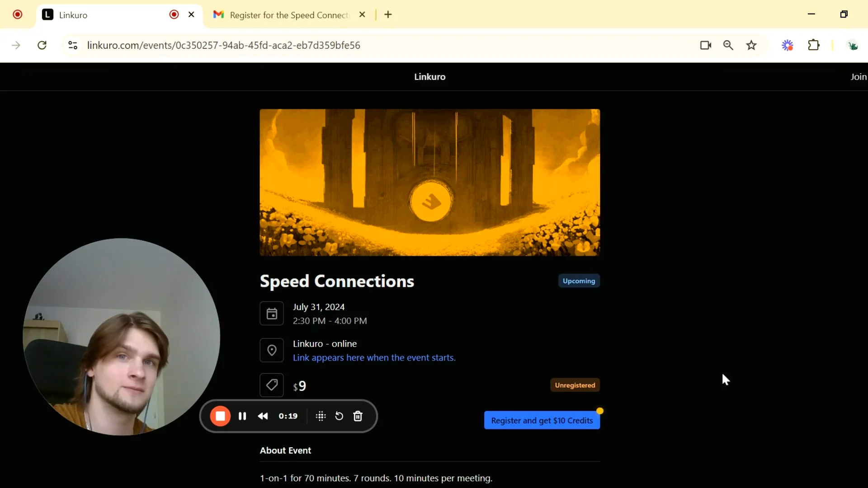The height and width of the screenshot is (488, 868).
Task: Click the calendar date icon
Action: coord(272,314)
